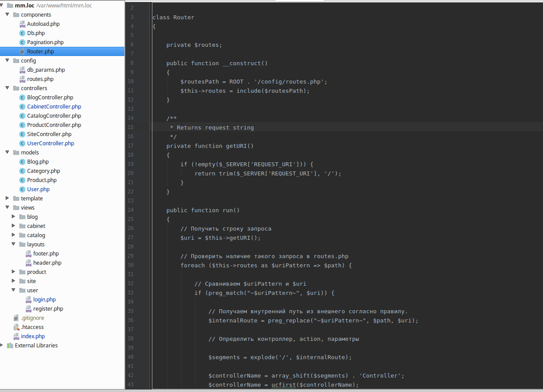Click gutter line number 15

[130, 127]
